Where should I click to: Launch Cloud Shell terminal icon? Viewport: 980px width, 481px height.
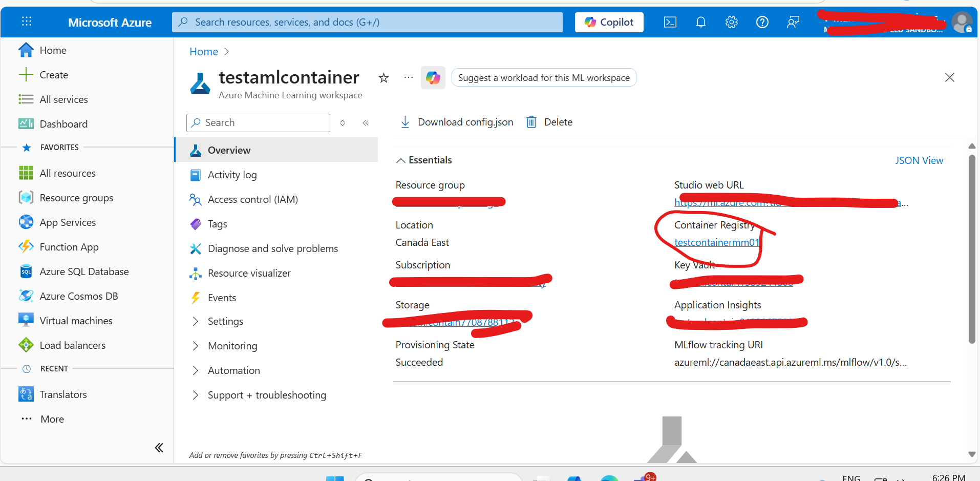670,22
